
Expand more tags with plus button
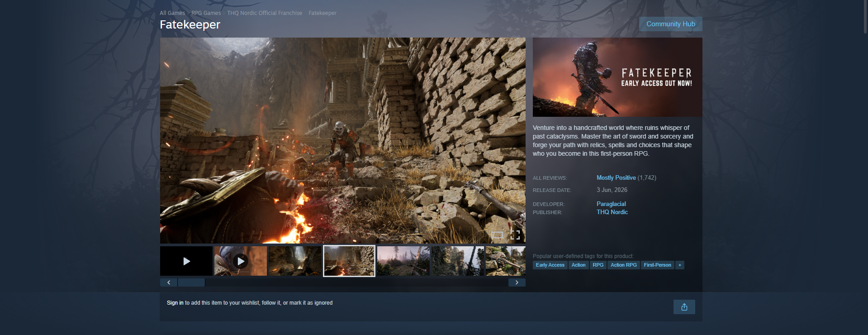pyautogui.click(x=679, y=265)
